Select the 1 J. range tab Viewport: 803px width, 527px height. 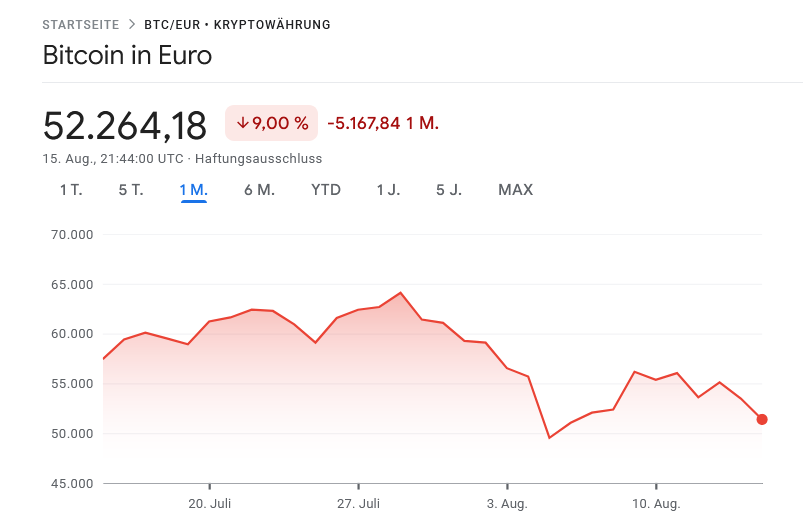coord(388,190)
